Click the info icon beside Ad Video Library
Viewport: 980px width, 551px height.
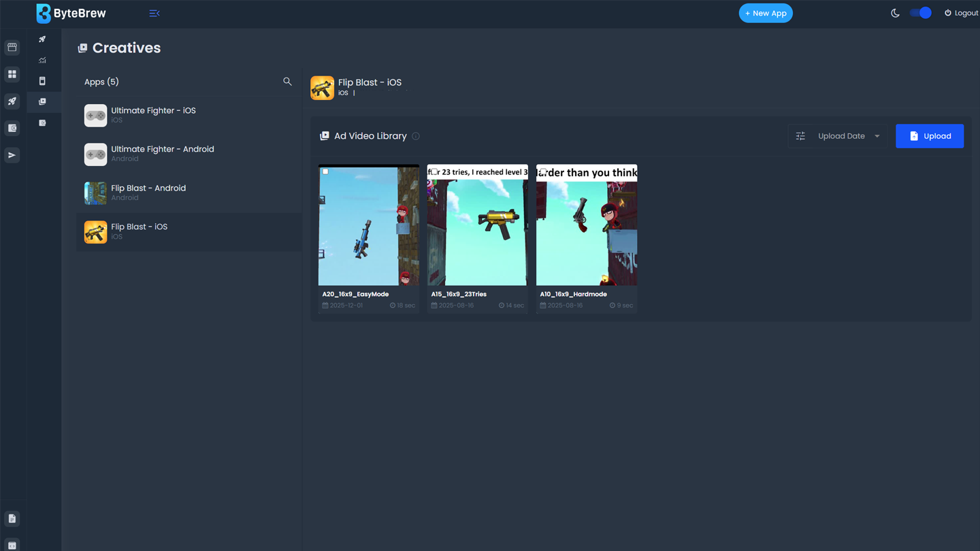[416, 136]
